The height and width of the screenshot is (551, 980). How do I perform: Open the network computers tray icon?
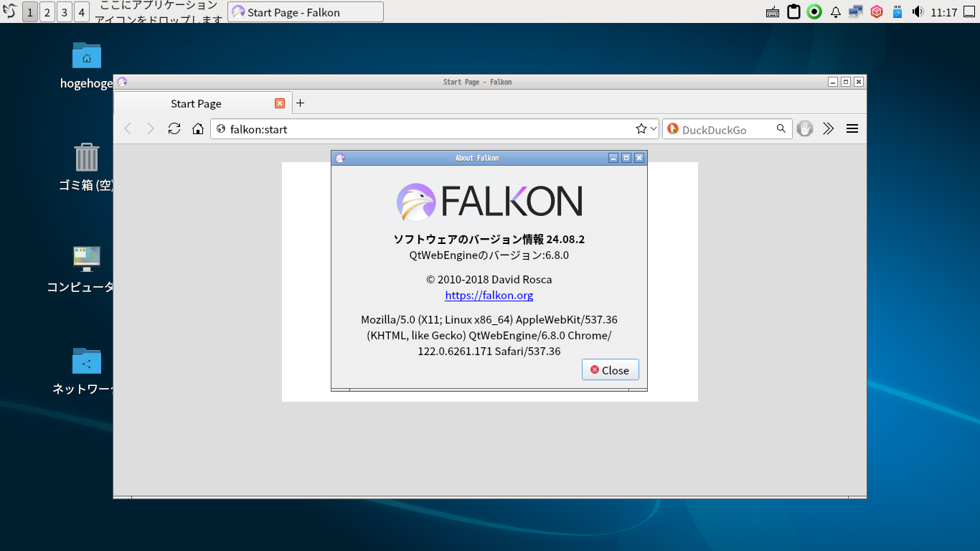click(856, 11)
